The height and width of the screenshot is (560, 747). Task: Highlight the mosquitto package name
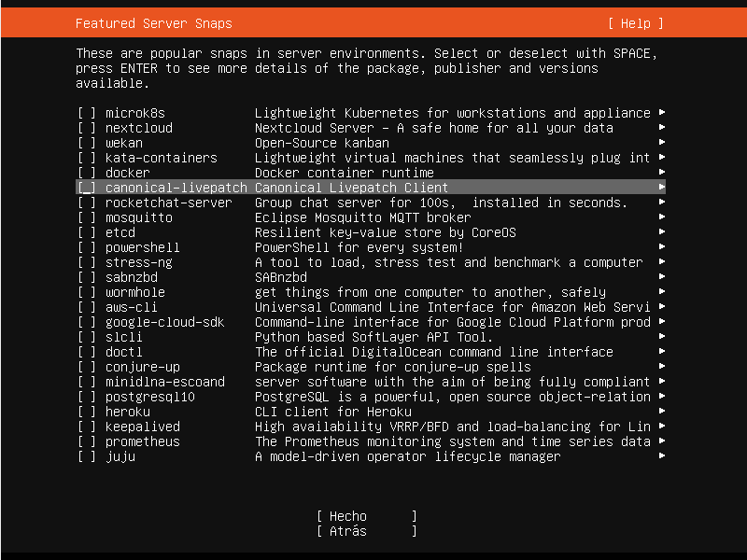(x=139, y=217)
